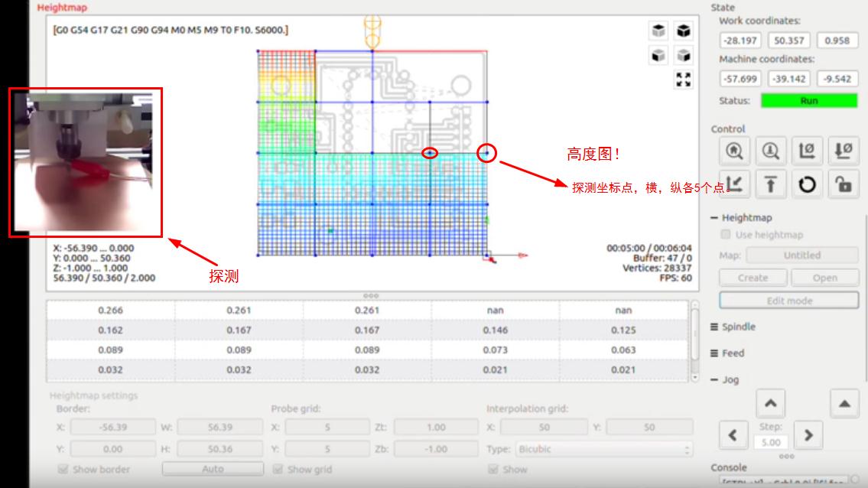868x488 pixels.
Task: Click the Unlock padlock button
Action: pyautogui.click(x=843, y=184)
